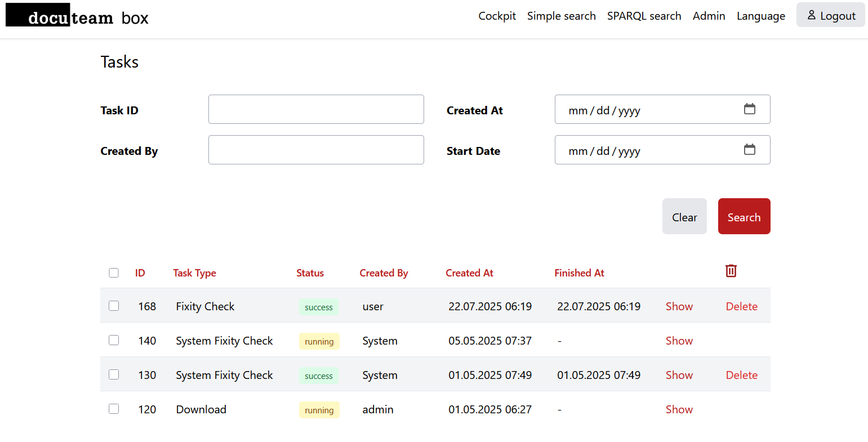868x442 pixels.
Task: Select the checkbox for task 168
Action: 114,306
